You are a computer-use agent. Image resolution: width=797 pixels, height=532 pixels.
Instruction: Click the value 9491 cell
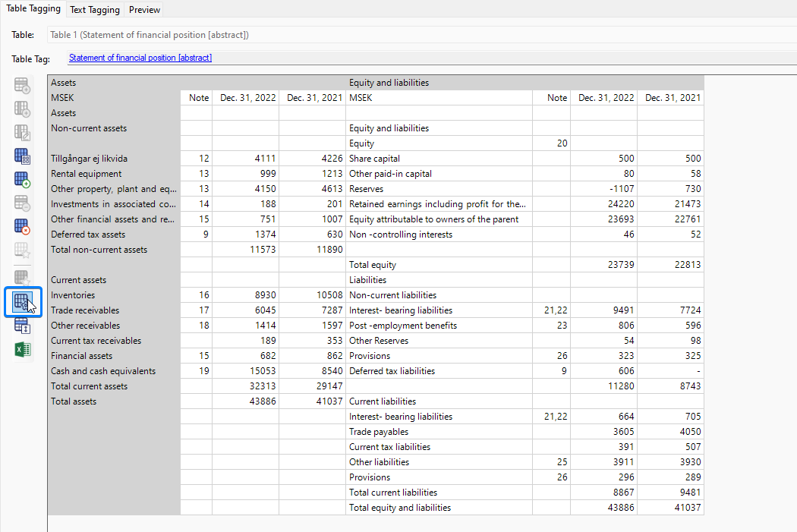[x=604, y=310]
